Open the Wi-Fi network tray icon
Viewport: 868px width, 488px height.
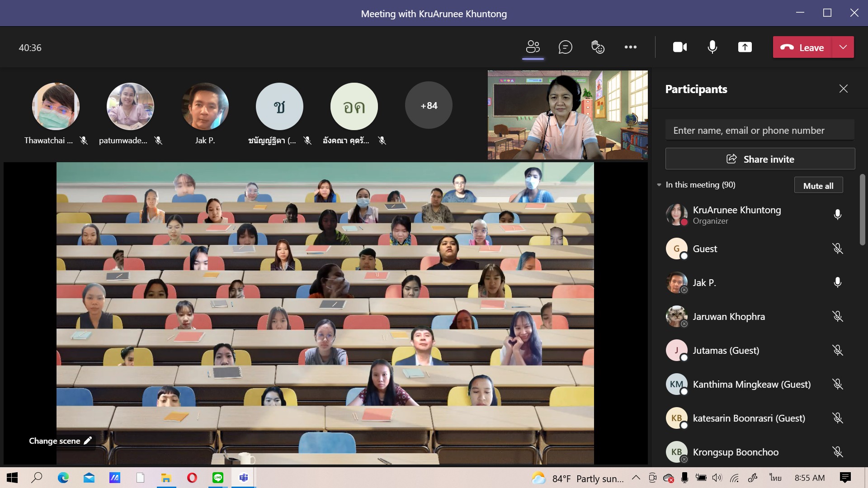(x=735, y=478)
